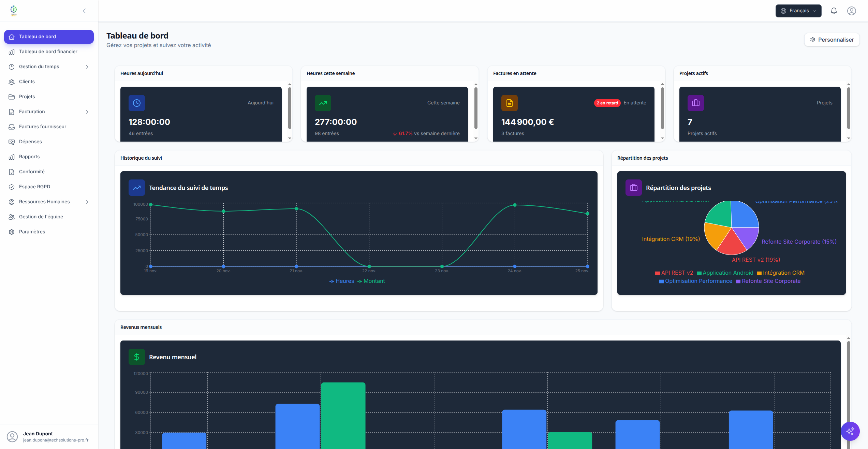The height and width of the screenshot is (449, 868).
Task: Select the Projets folder icon
Action: coord(12,97)
